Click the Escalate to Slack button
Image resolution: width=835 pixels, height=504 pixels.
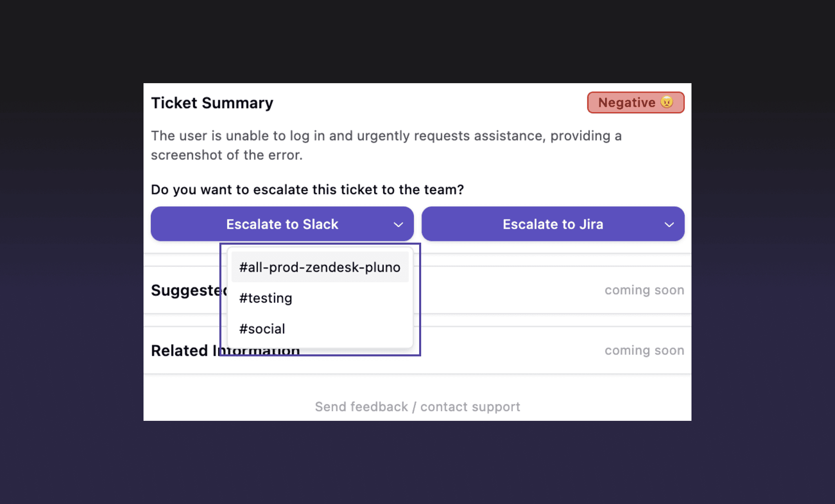point(282,224)
